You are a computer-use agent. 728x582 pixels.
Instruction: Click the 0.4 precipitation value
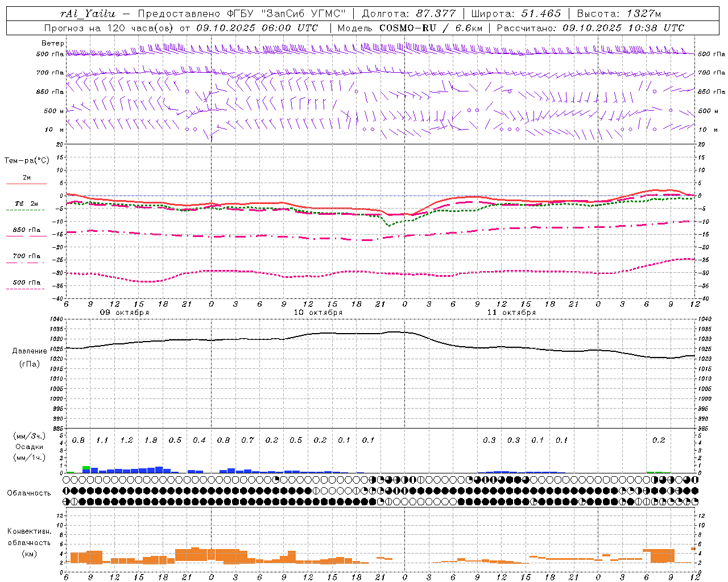199,440
